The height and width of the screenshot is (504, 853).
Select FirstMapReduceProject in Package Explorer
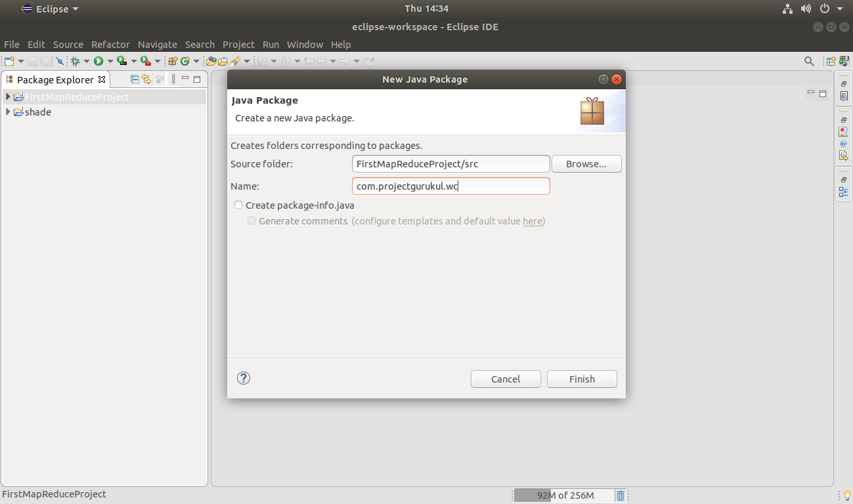(77, 97)
